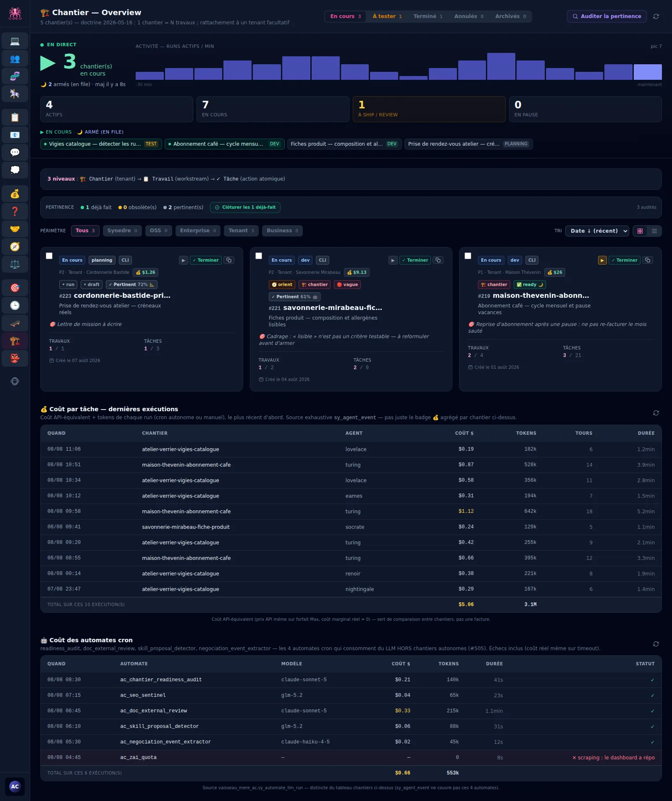Open the construction crane Chantier icon
The image size is (672, 801).
(15, 341)
